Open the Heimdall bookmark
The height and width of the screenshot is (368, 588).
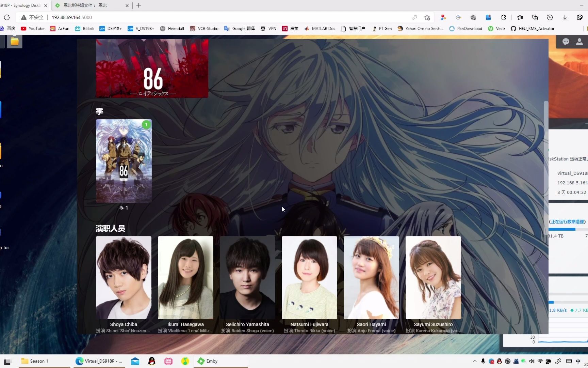(172, 29)
